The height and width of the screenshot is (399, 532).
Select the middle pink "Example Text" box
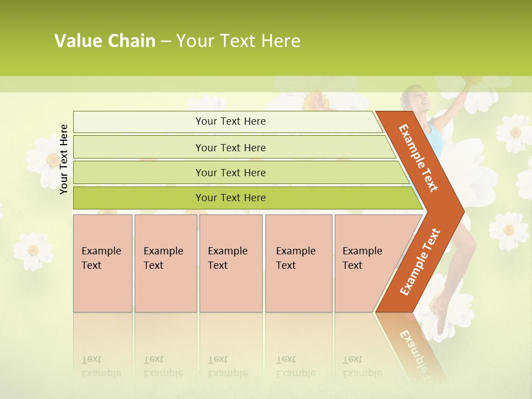(x=231, y=263)
